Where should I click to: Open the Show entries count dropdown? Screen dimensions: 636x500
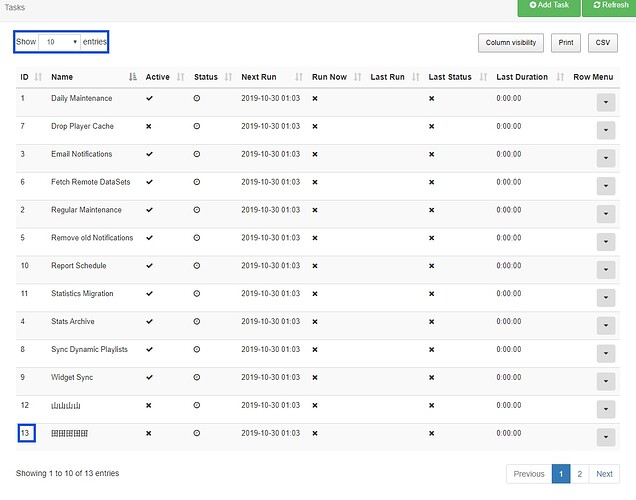[x=59, y=42]
